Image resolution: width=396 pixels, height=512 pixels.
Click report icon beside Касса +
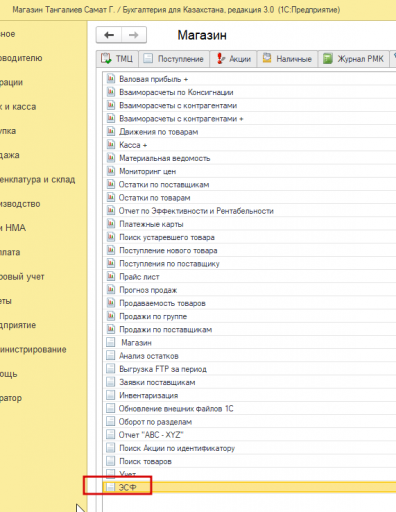(110, 145)
